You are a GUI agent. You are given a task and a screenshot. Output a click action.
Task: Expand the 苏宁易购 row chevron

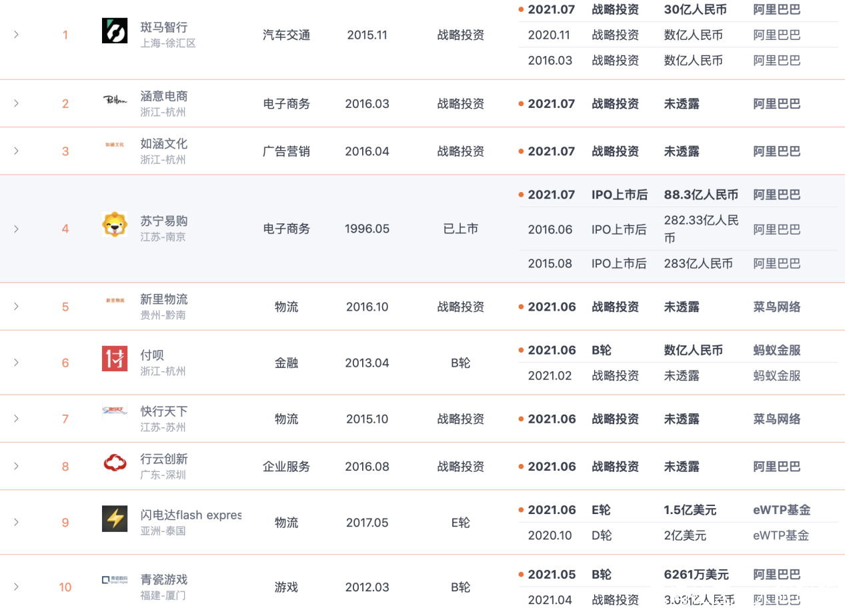pos(16,229)
